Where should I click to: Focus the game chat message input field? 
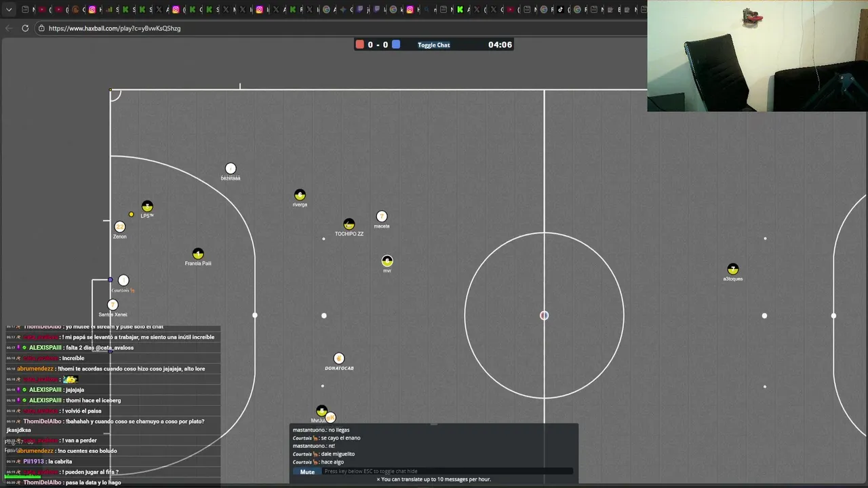tap(448, 471)
